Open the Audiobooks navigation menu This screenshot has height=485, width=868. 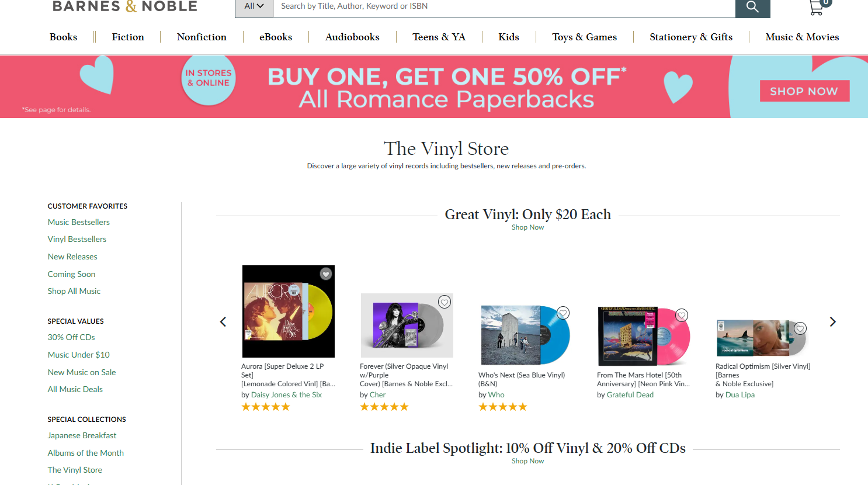pos(352,37)
